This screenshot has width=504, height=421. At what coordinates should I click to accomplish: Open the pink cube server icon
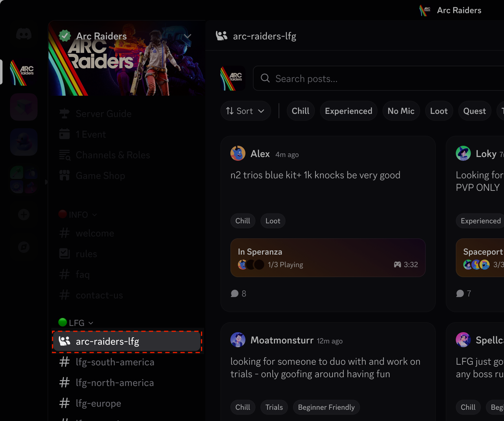[x=24, y=107]
